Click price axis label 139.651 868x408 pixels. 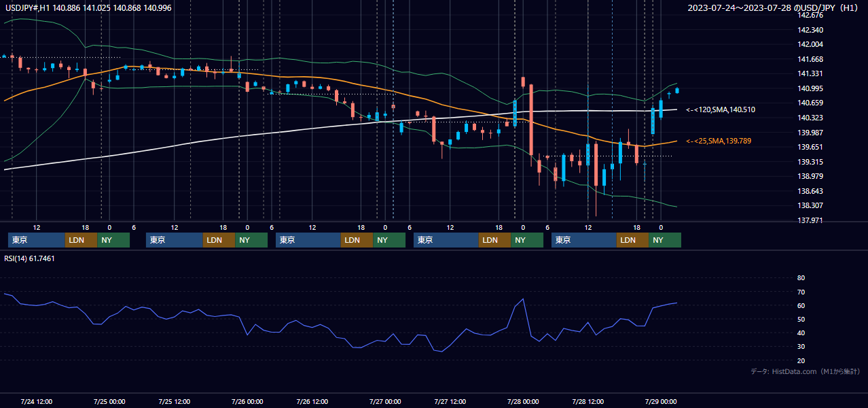811,147
